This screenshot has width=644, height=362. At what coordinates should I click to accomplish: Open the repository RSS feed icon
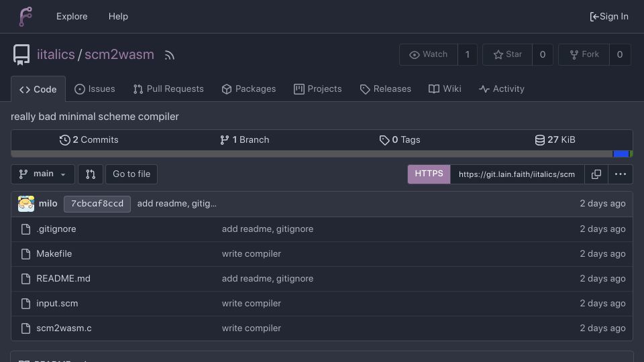169,55
